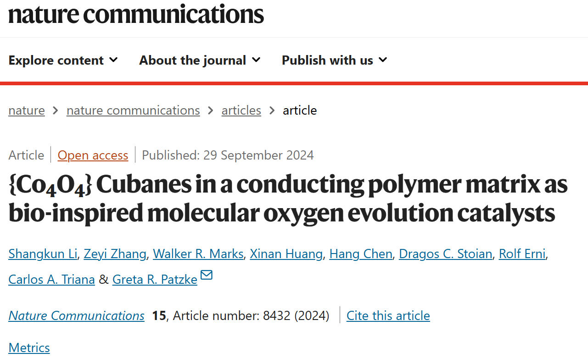Click author Carlos A. Triana
The height and width of the screenshot is (364, 588).
[51, 279]
